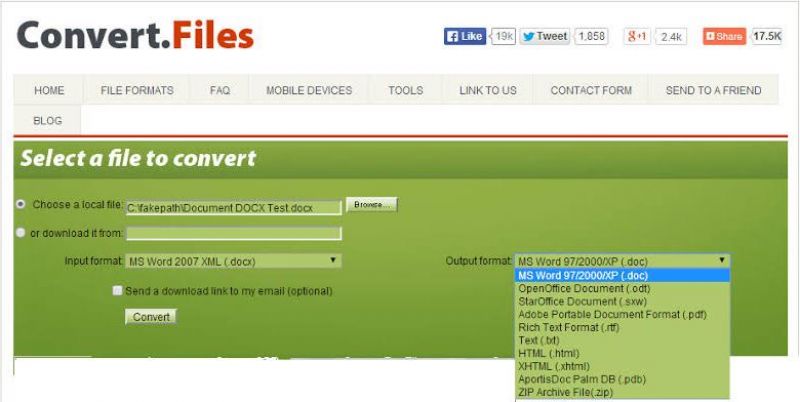Select the 'or download it from' radio button
This screenshot has height=402, width=800.
[20, 233]
